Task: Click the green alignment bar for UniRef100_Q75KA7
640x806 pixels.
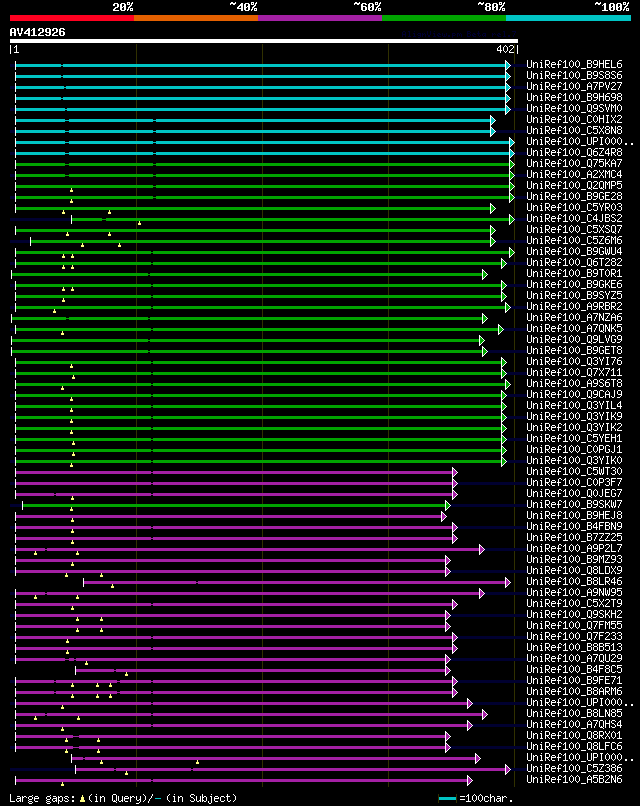Action: (262, 164)
